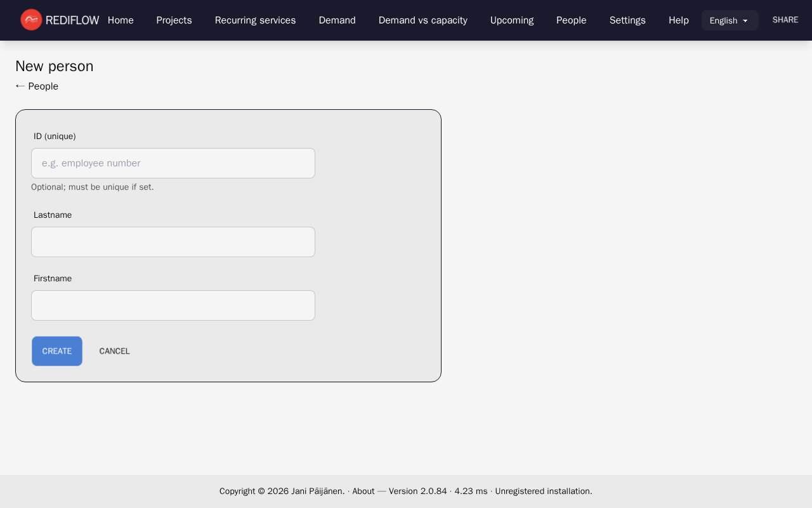This screenshot has width=812, height=508.
Task: Select Demand vs capacity in navbar
Action: pyautogui.click(x=422, y=20)
